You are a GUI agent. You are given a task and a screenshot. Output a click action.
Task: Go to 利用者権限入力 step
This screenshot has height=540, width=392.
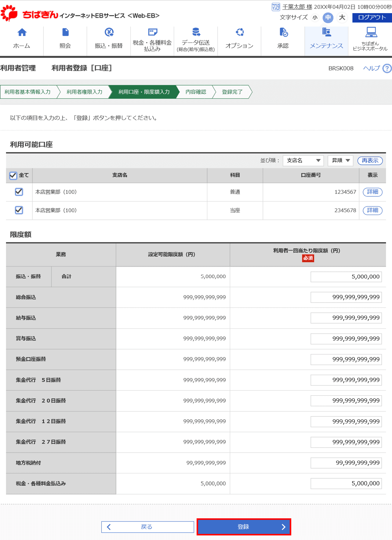click(84, 92)
